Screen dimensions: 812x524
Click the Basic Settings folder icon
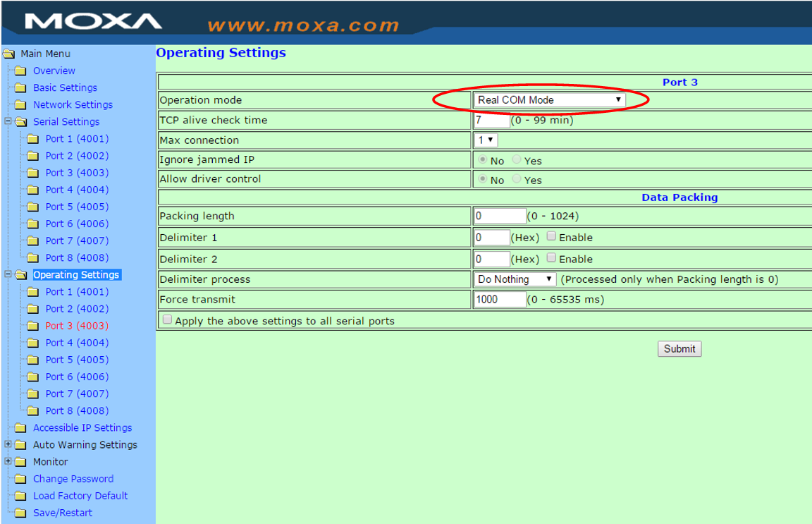coord(20,87)
